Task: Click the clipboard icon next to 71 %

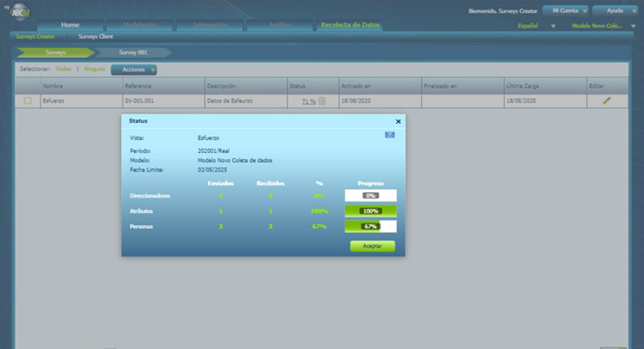Action: pos(322,101)
